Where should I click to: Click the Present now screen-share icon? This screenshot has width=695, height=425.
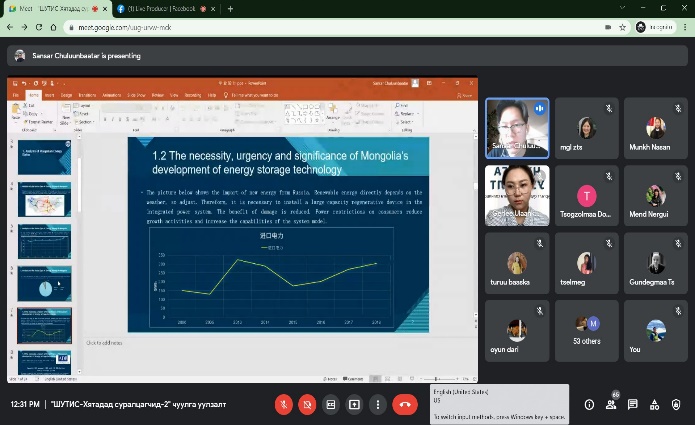click(x=354, y=404)
